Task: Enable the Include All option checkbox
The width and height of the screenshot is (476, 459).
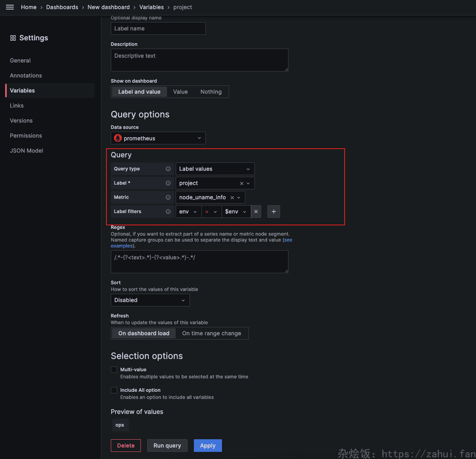Action: pyautogui.click(x=114, y=390)
